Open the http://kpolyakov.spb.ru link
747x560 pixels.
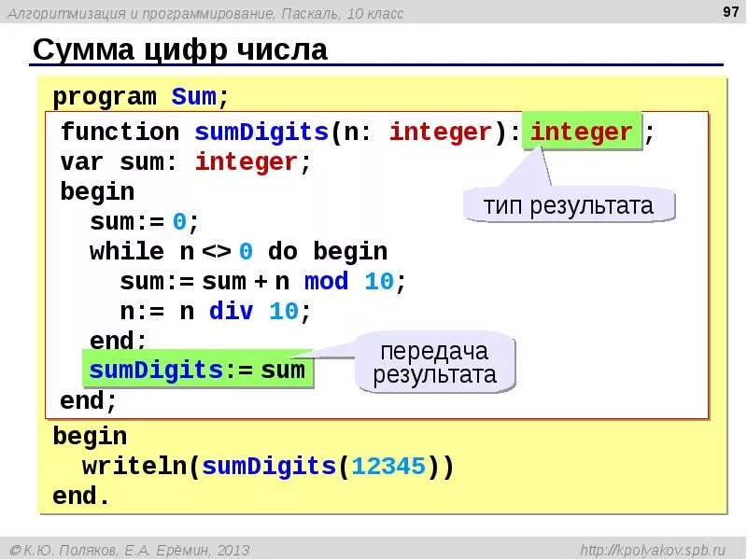(653, 550)
